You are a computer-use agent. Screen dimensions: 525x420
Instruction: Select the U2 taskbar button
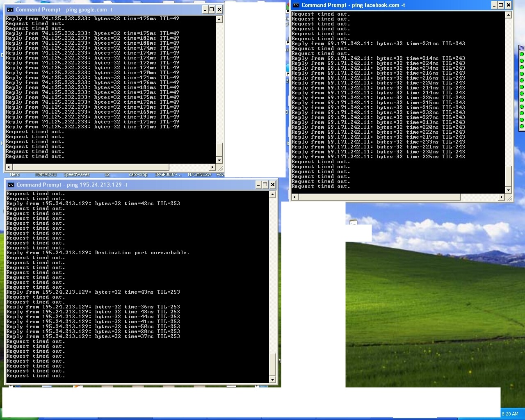(x=108, y=174)
